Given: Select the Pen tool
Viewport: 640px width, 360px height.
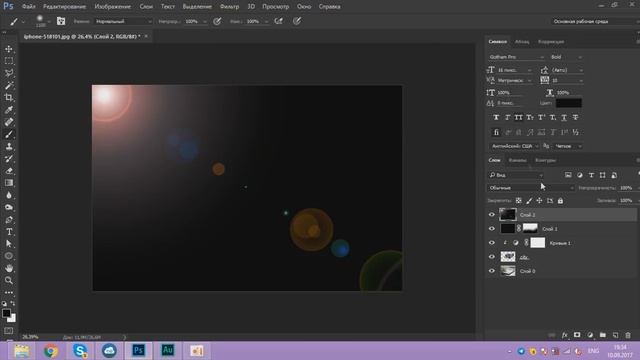Looking at the screenshot, I should click(9, 220).
